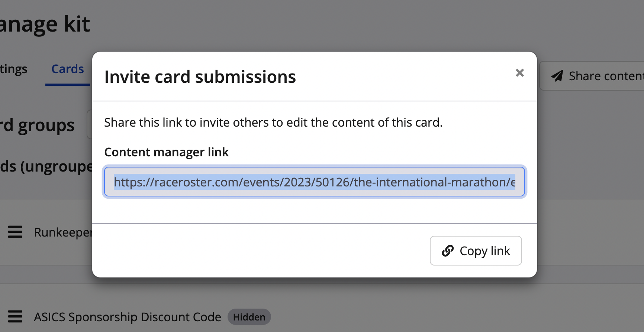Image resolution: width=644 pixels, height=332 pixels.
Task: Click the chain-link icon beside Copy link
Action: click(x=448, y=251)
